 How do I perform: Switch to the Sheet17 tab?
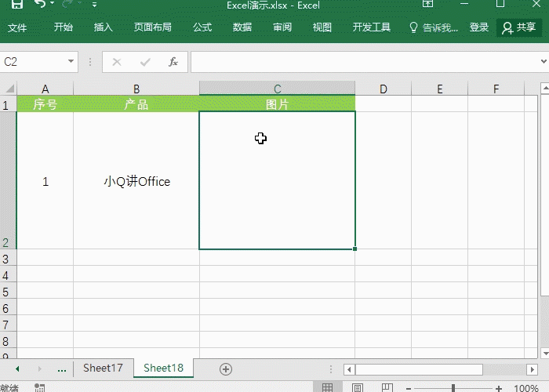[103, 368]
